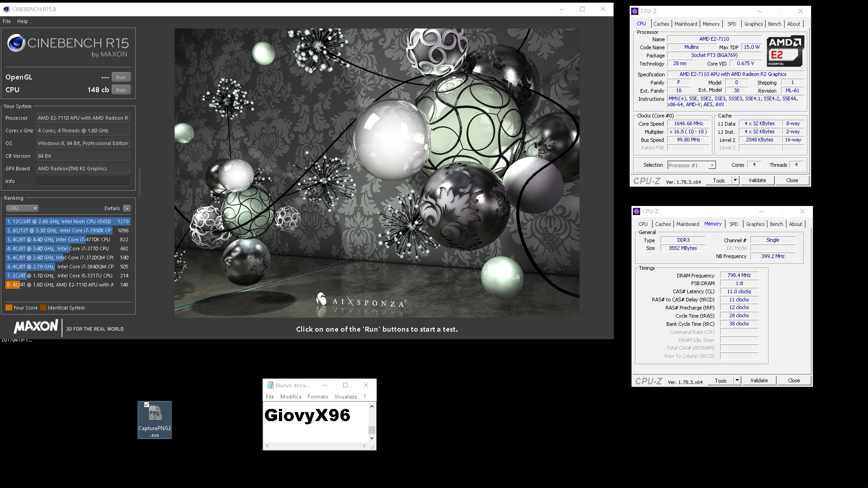Image resolution: width=868 pixels, height=488 pixels.
Task: Select ranking row Intel Core i7-3720QM
Action: [x=68, y=258]
